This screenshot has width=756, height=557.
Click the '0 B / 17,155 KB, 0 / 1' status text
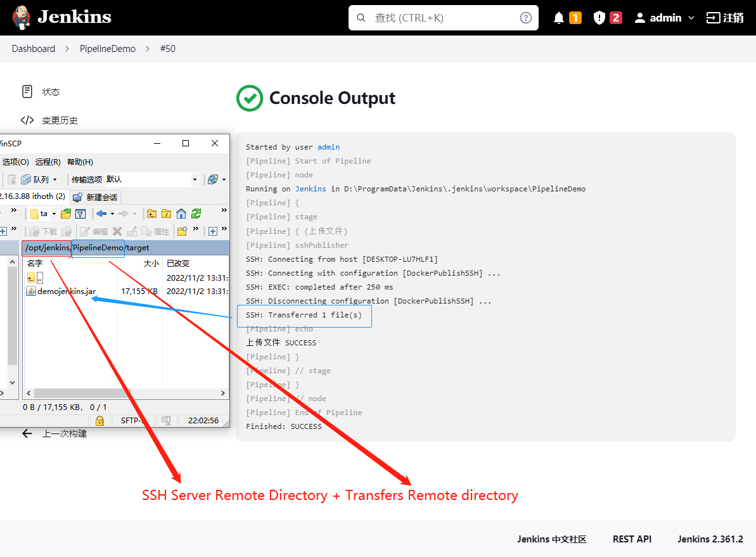tap(65, 407)
